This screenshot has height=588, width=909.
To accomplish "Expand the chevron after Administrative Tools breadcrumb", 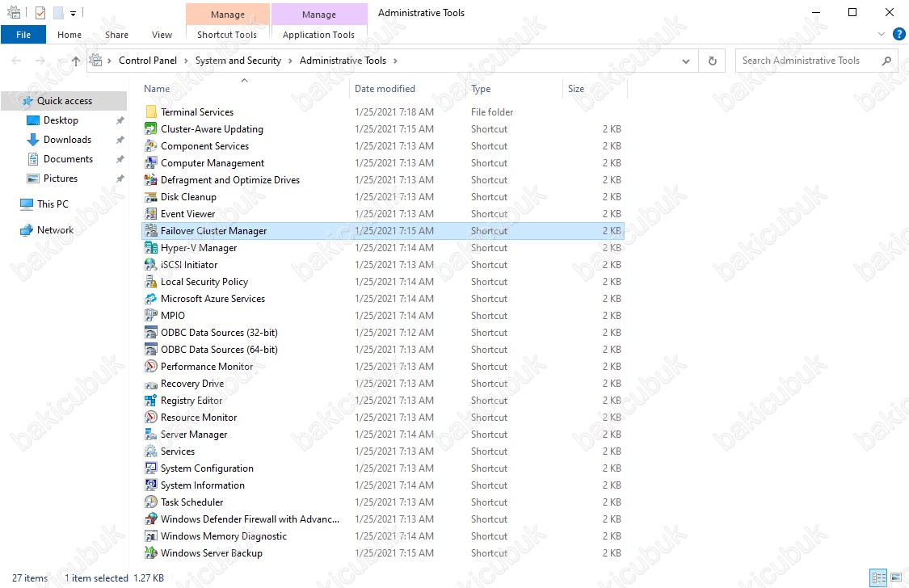I will tap(395, 61).
